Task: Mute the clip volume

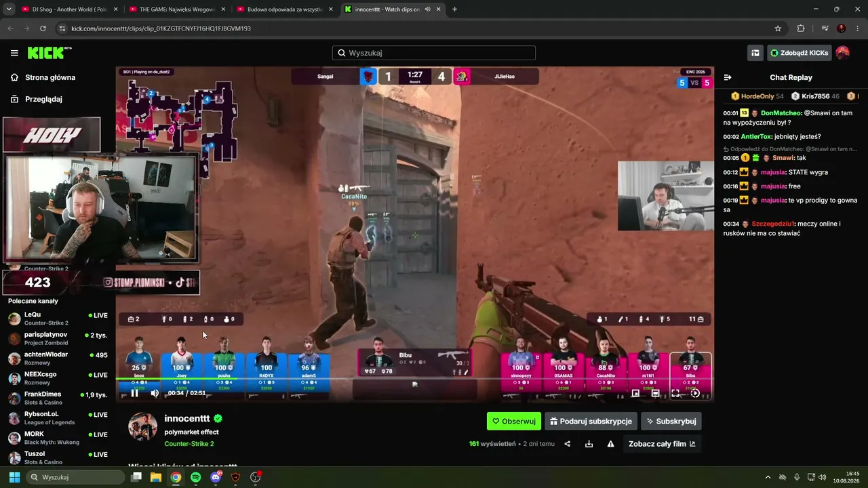Action: coord(155,393)
